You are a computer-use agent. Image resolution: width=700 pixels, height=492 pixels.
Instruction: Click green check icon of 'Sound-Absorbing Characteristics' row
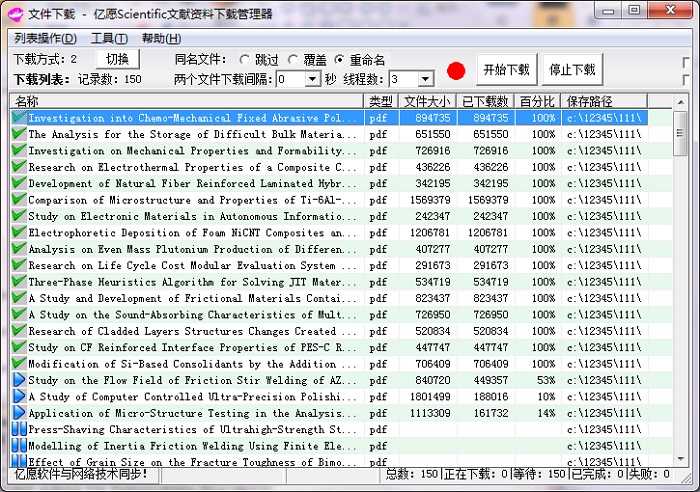click(x=19, y=314)
